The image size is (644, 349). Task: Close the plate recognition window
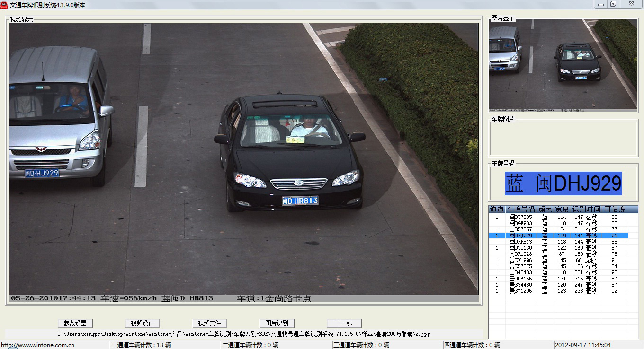[631, 4]
